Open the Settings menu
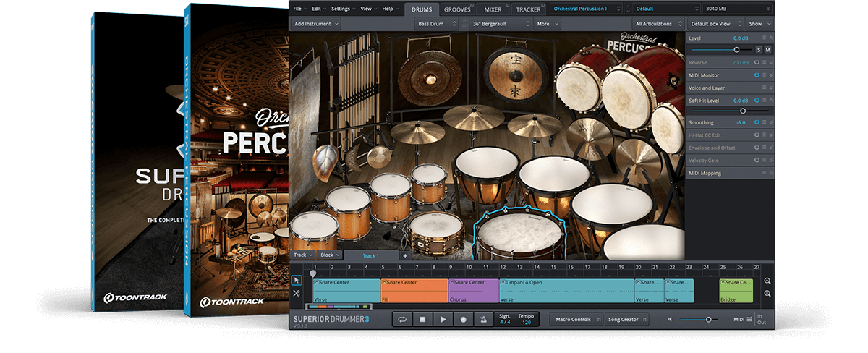 342,9
